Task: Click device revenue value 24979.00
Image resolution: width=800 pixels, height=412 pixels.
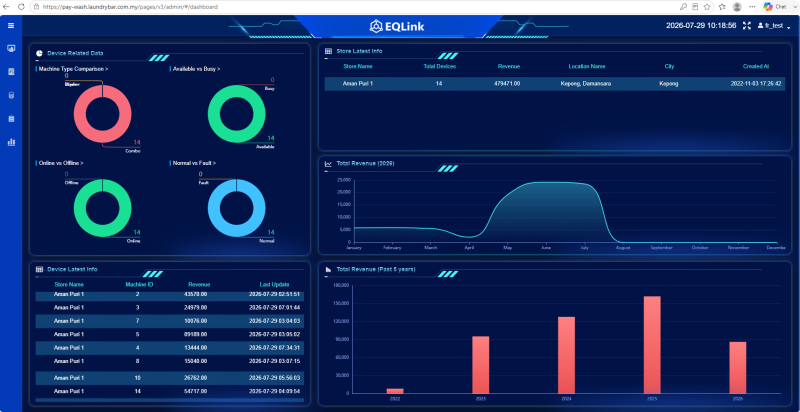Action: (x=195, y=307)
